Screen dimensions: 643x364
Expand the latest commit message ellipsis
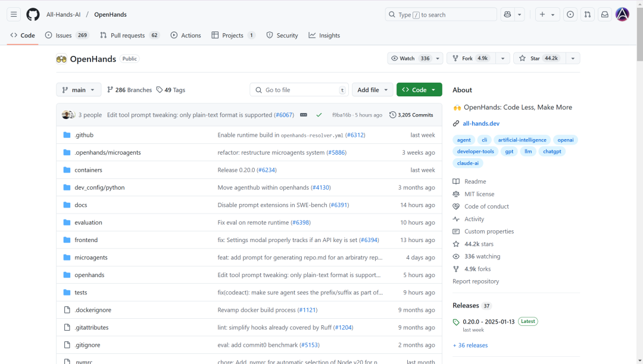coord(304,115)
